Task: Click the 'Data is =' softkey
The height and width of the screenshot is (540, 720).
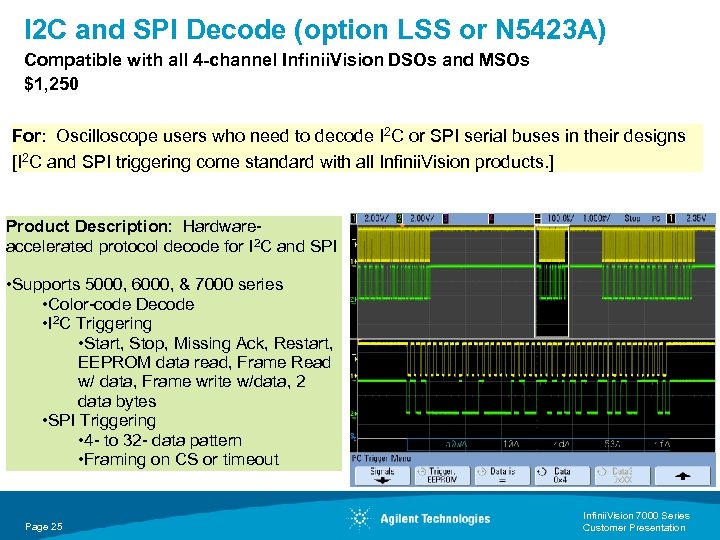Action: (x=502, y=475)
